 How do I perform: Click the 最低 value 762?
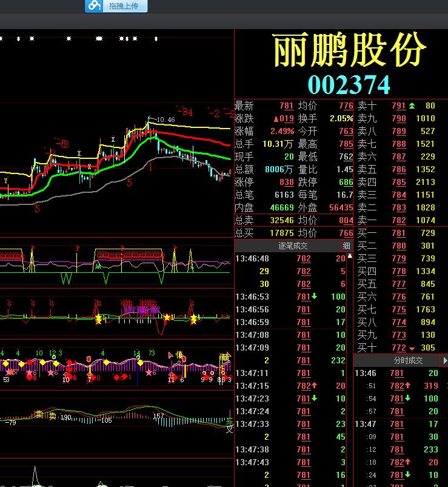click(x=346, y=156)
